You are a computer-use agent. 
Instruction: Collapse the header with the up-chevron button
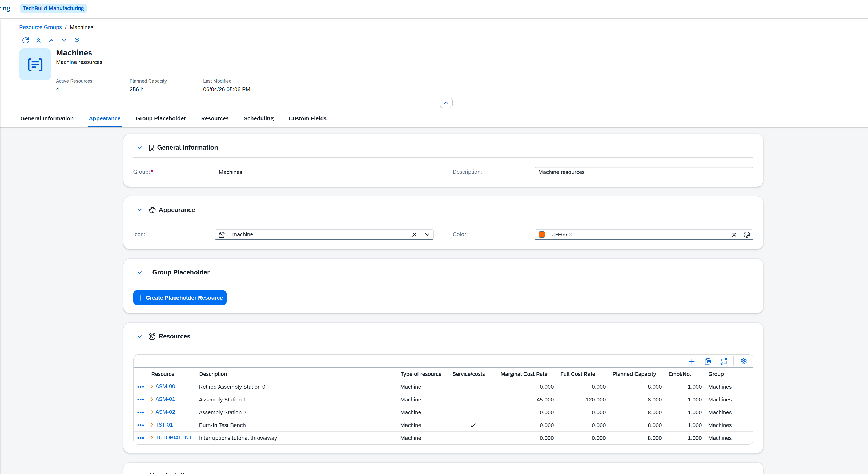pos(446,103)
